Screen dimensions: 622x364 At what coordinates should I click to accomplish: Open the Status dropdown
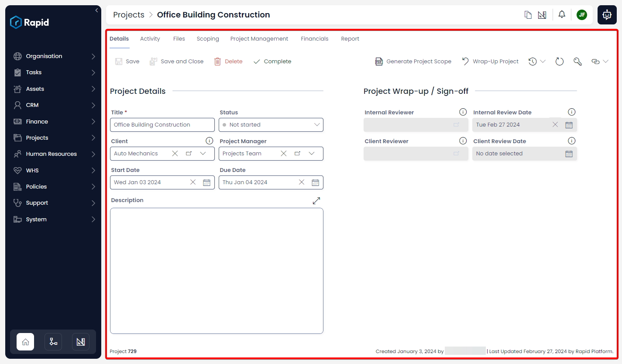click(x=271, y=125)
